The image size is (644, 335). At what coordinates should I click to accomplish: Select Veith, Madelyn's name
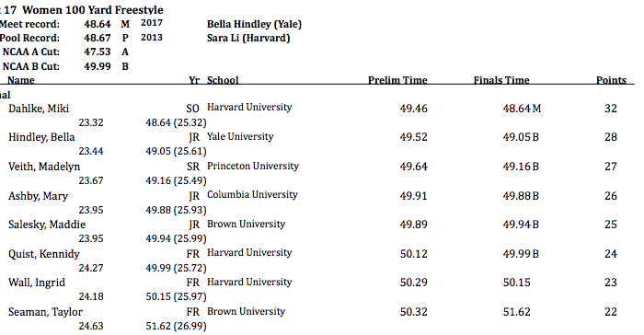(44, 167)
